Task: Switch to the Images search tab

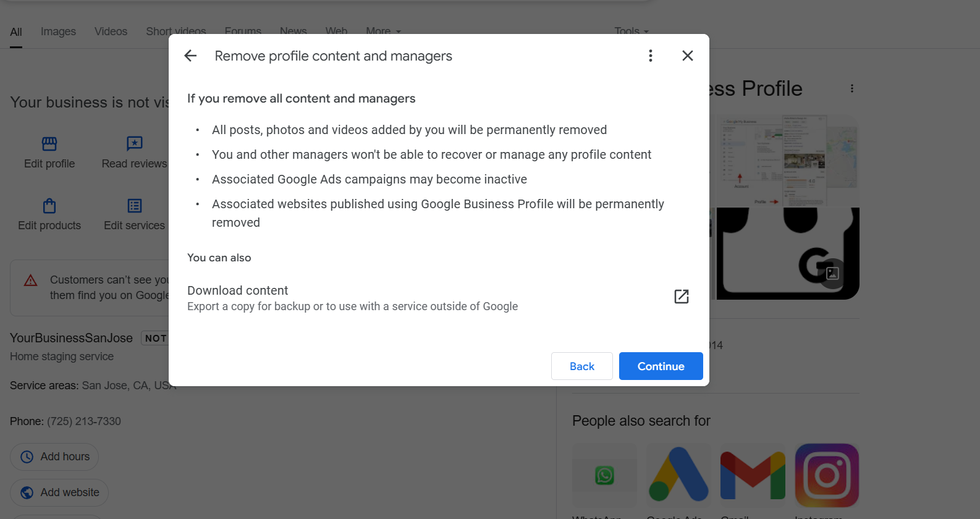Action: click(57, 31)
